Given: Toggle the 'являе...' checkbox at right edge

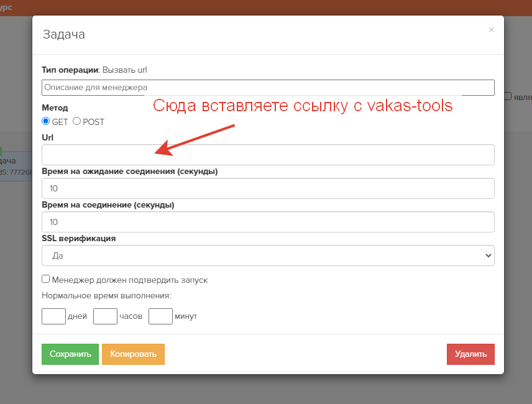Looking at the screenshot, I should pyautogui.click(x=508, y=96).
